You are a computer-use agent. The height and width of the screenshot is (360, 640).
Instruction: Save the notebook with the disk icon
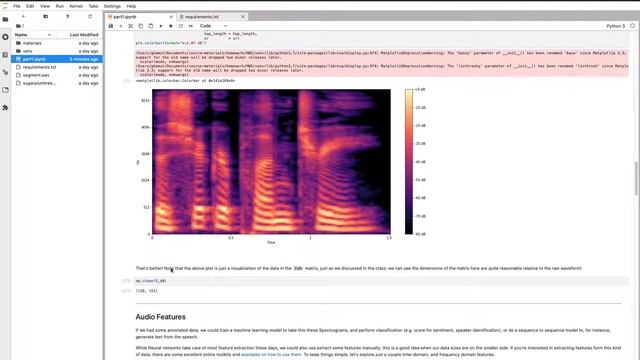coord(111,26)
